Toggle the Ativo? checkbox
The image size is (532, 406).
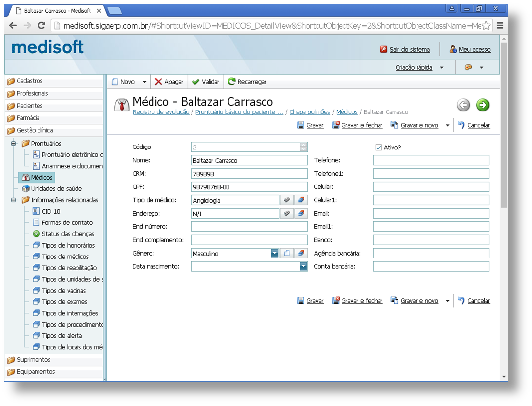point(379,147)
